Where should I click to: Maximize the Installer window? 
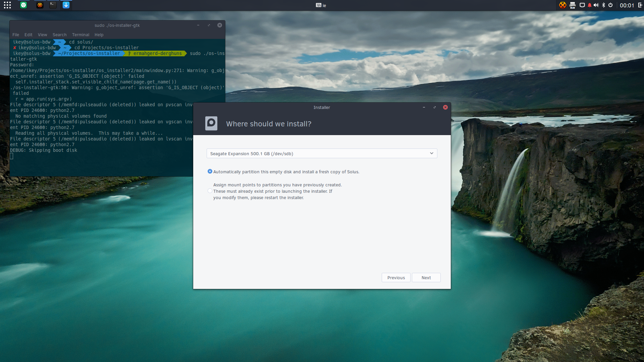click(x=435, y=107)
